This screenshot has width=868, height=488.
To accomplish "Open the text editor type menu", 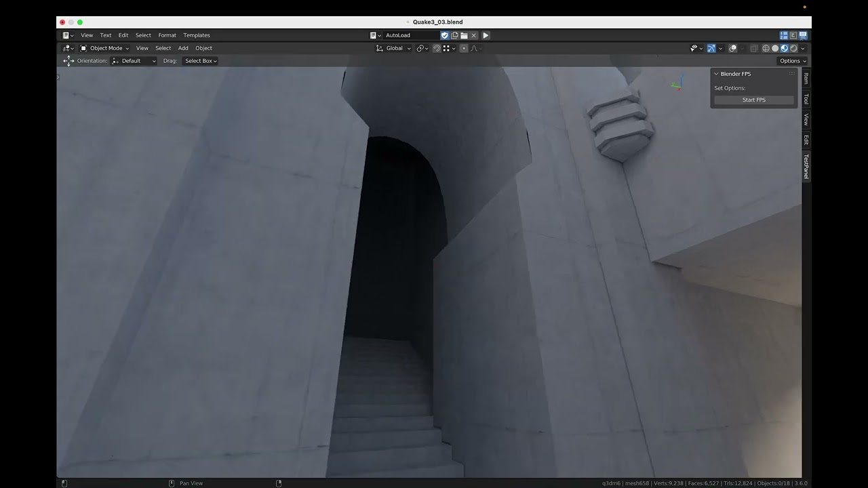I will [68, 35].
